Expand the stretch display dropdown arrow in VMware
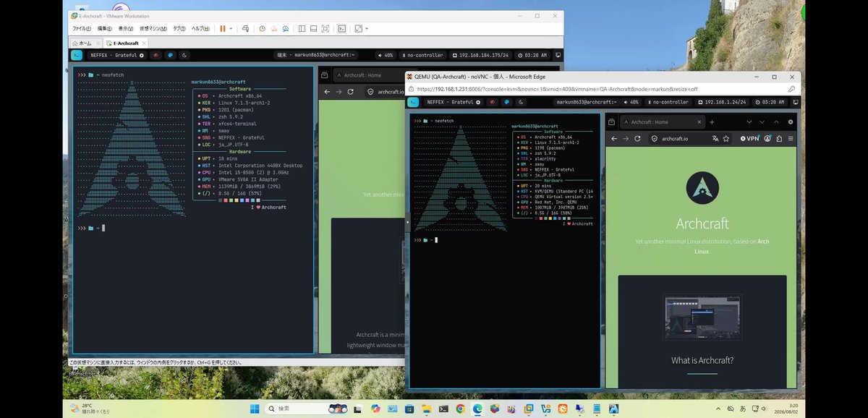The image size is (868, 418). 367,29
